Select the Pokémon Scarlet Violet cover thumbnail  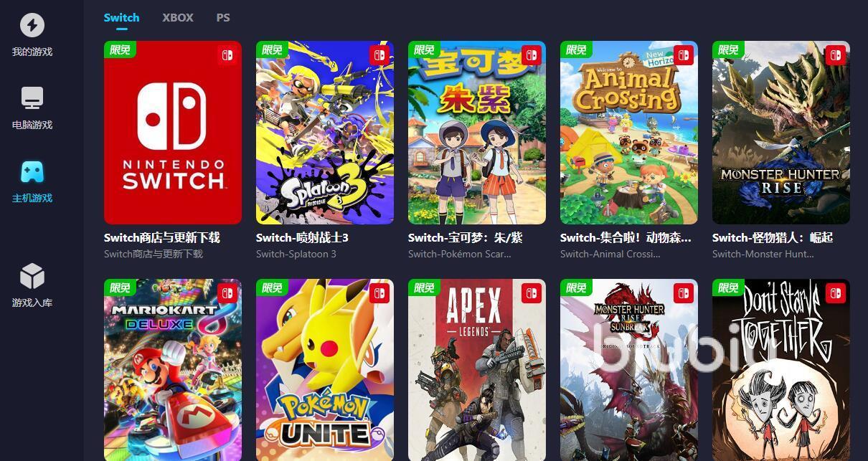477,133
